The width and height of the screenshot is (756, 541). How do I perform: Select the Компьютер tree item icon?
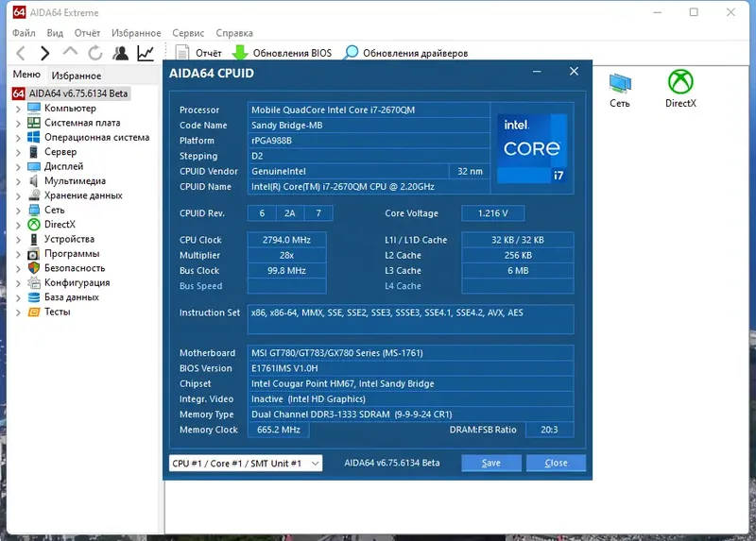(34, 108)
